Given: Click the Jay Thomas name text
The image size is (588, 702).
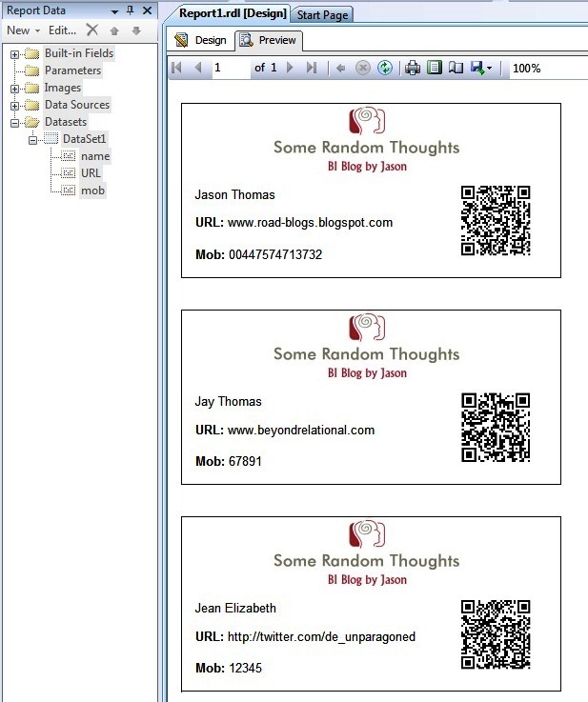Looking at the screenshot, I should tap(228, 402).
